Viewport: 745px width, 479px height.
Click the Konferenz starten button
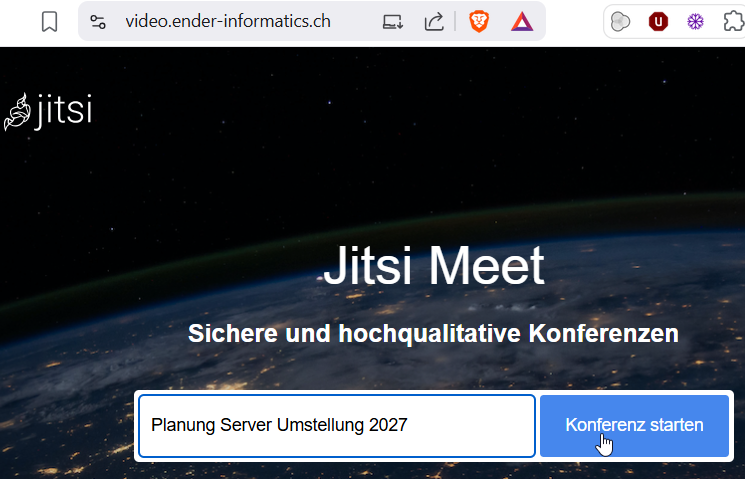634,426
